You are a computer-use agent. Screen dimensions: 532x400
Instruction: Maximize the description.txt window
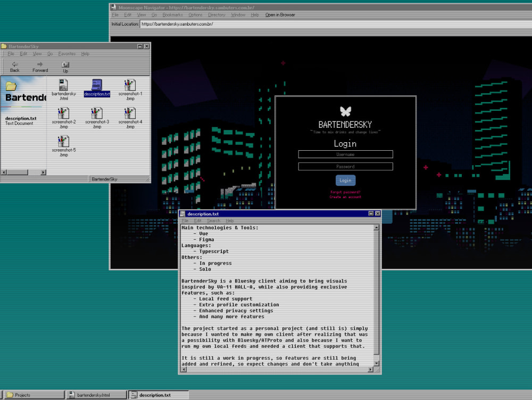click(x=371, y=214)
